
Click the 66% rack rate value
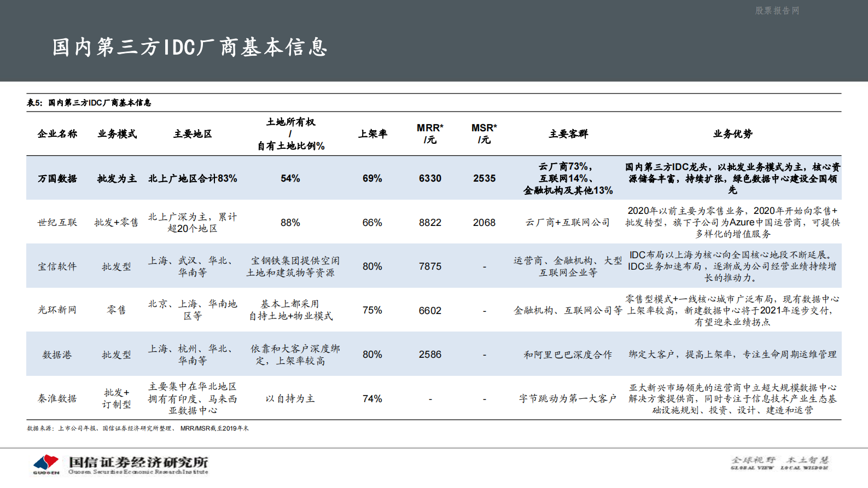[x=372, y=223]
